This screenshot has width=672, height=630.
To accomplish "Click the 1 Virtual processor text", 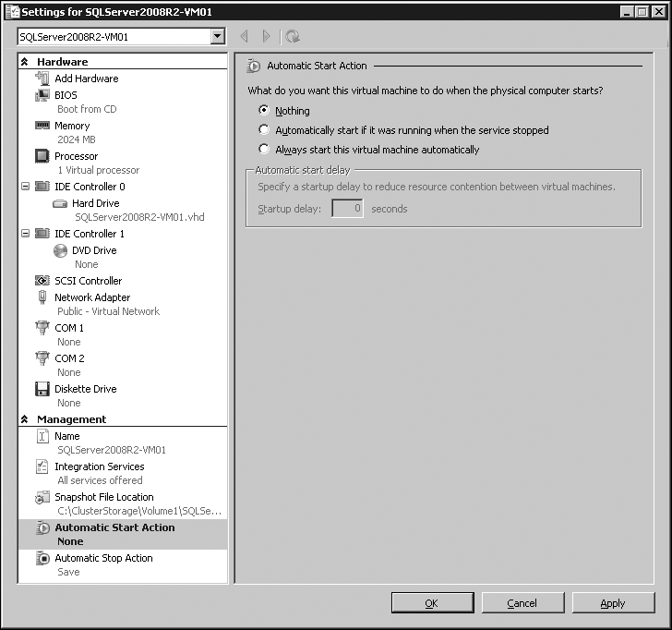I will 99,170.
